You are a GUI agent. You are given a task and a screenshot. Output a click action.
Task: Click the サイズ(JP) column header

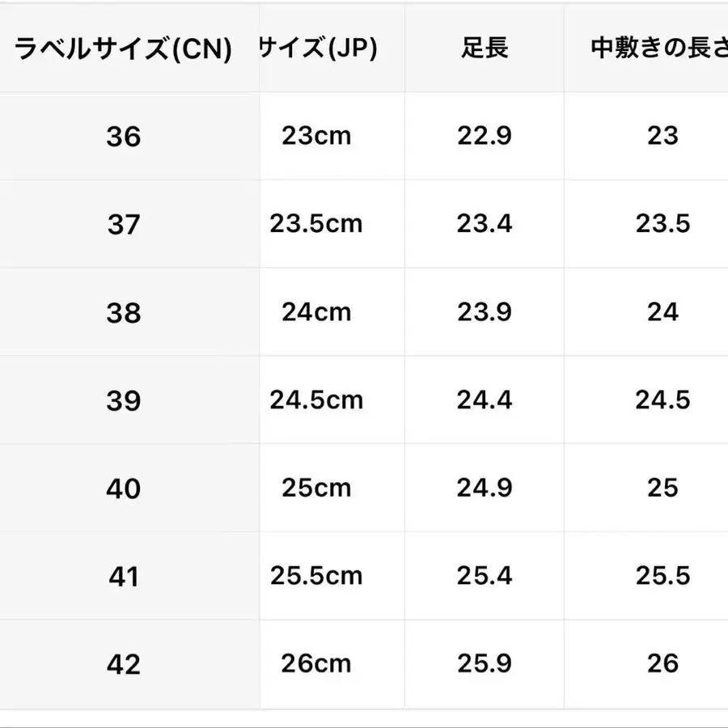click(x=318, y=49)
